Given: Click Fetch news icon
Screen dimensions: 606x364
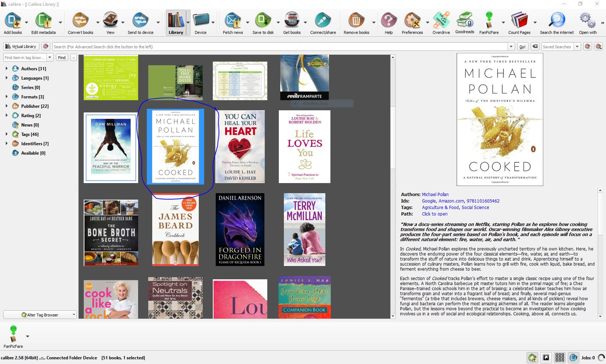Looking at the screenshot, I should (x=233, y=20).
